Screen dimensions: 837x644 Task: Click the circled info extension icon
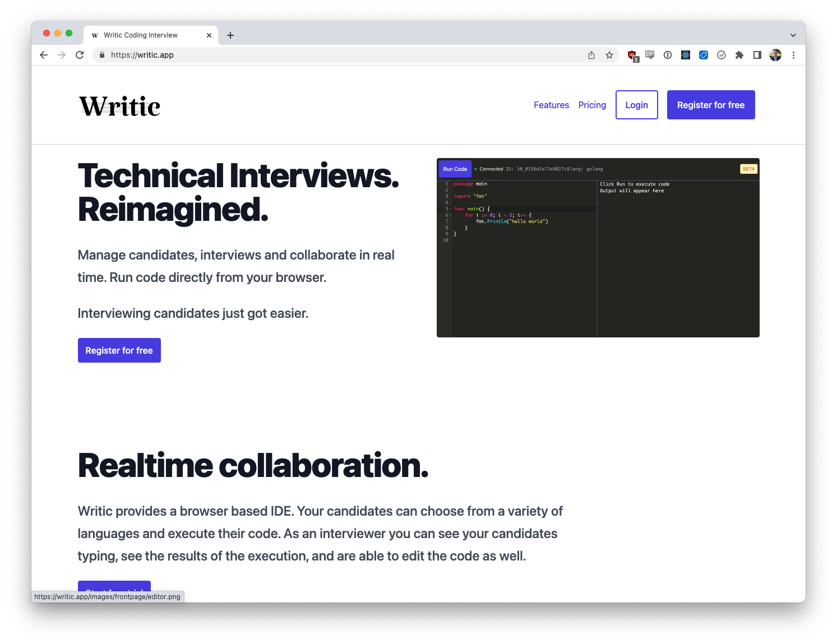click(x=668, y=55)
